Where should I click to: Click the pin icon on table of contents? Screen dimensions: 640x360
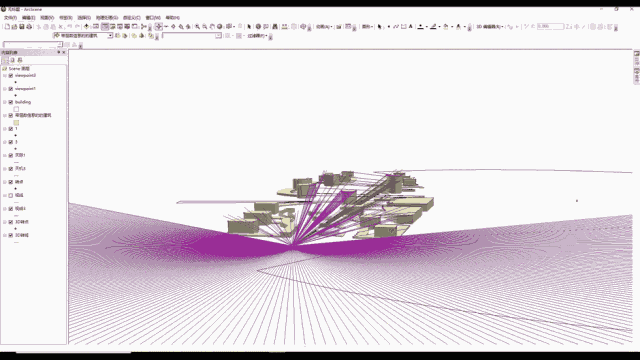pos(58,52)
